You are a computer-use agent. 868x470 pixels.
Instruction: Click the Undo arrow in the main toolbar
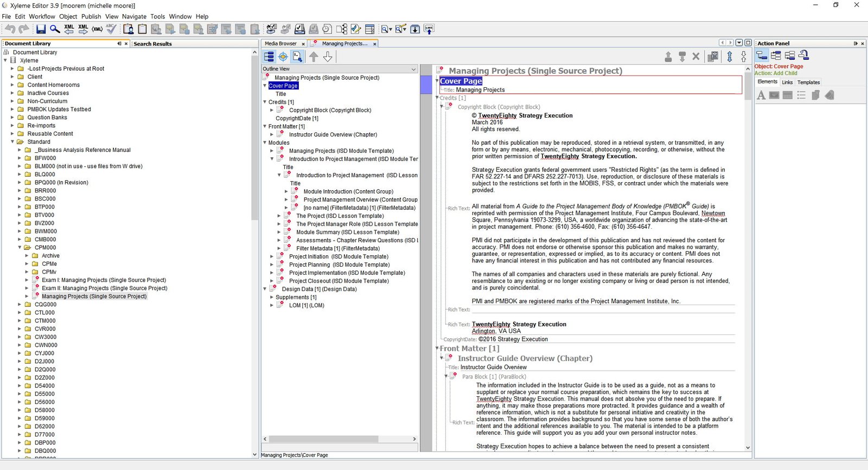click(x=10, y=29)
